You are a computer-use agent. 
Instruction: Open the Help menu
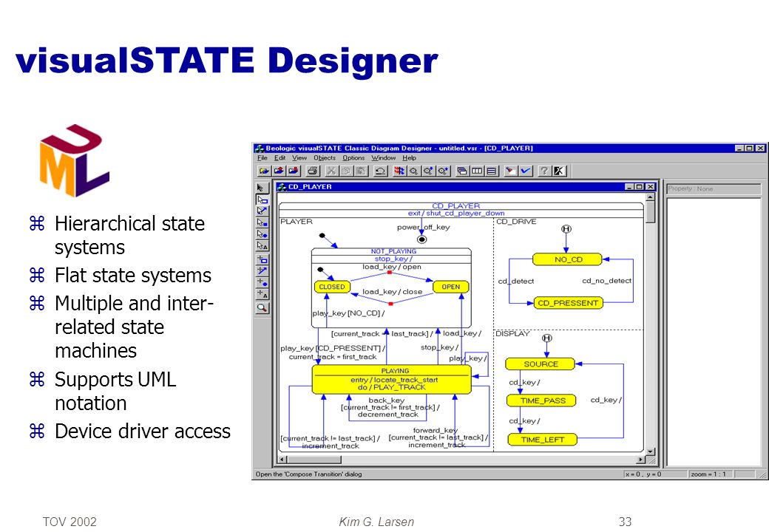pyautogui.click(x=409, y=157)
